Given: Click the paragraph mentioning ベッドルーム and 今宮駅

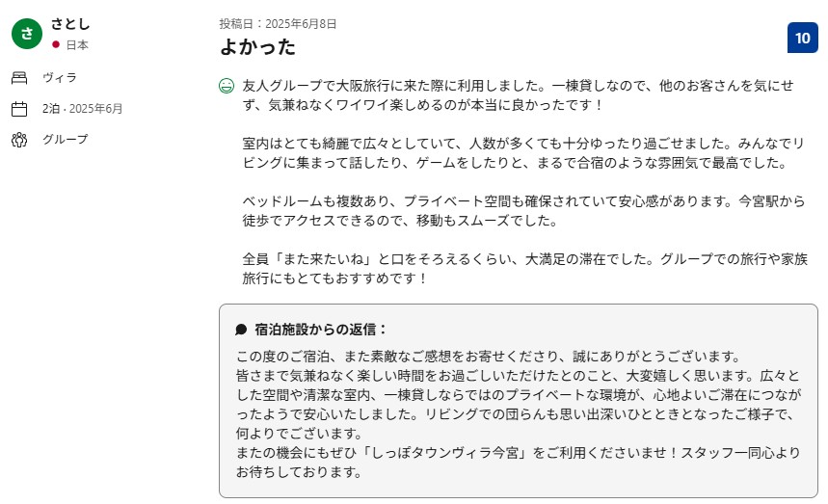Looking at the screenshot, I should click(x=521, y=211).
